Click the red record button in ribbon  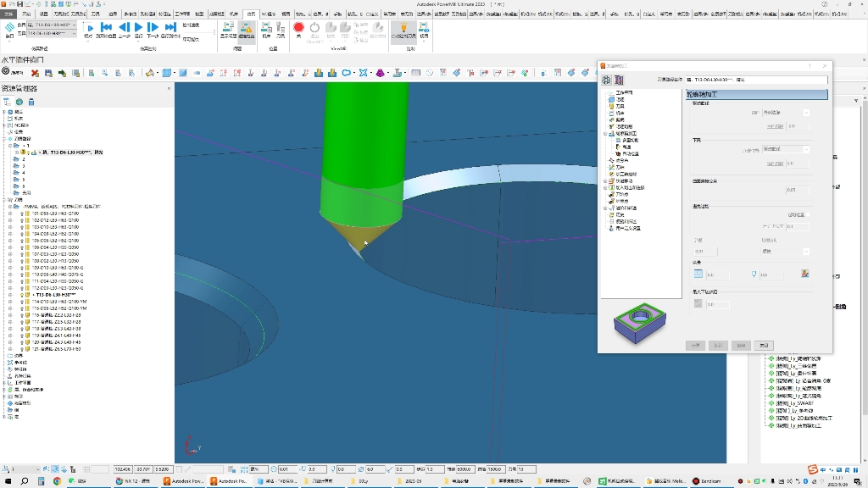(x=298, y=28)
